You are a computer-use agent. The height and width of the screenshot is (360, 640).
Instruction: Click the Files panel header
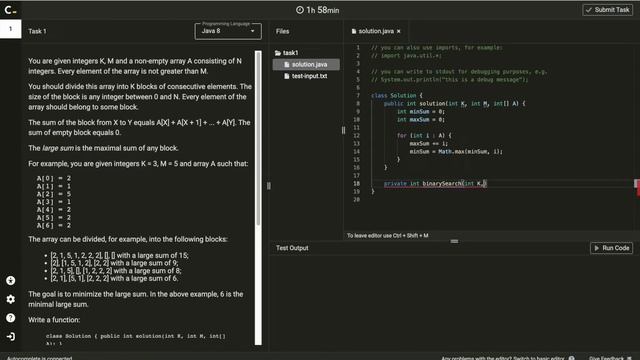282,31
